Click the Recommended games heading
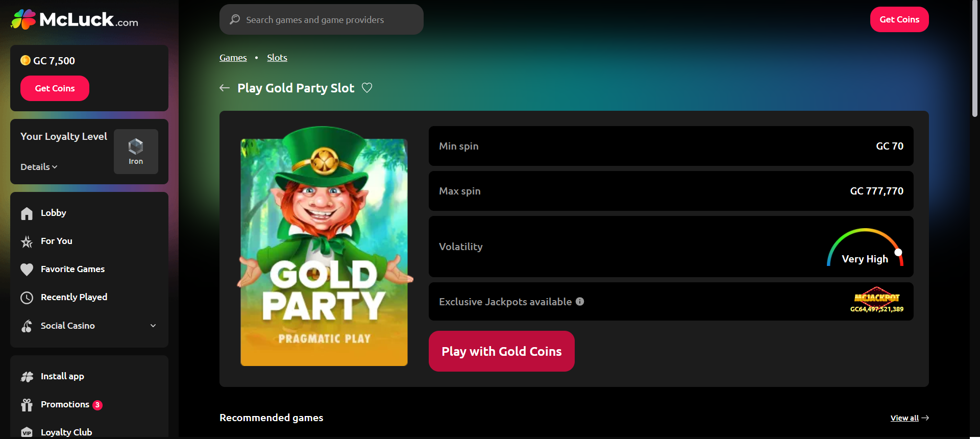 pos(272,418)
